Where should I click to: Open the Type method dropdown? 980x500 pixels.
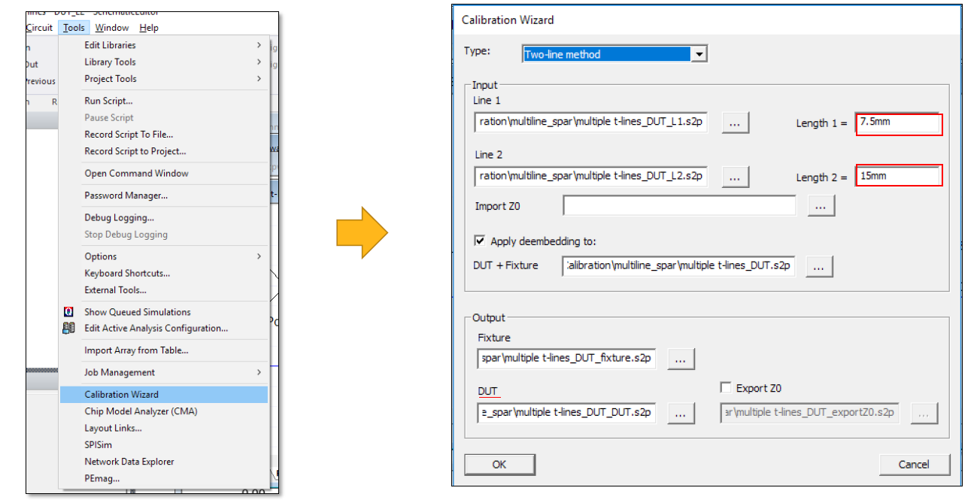pyautogui.click(x=699, y=54)
